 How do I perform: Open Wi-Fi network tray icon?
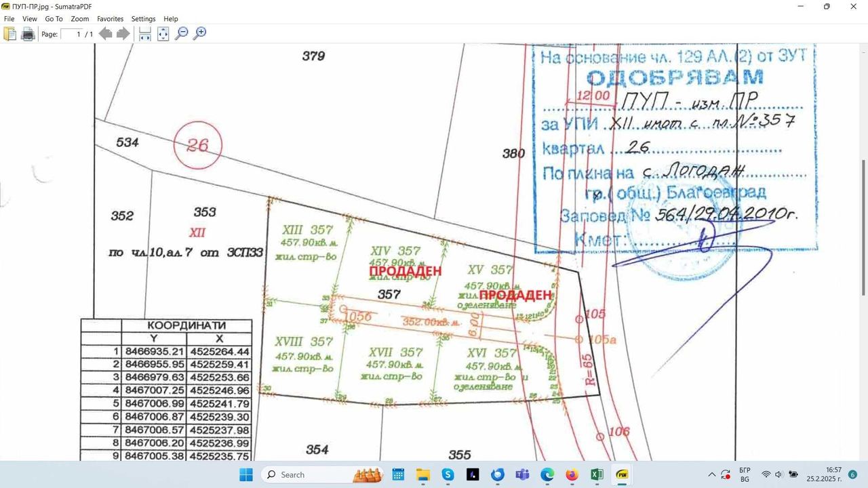(766, 474)
